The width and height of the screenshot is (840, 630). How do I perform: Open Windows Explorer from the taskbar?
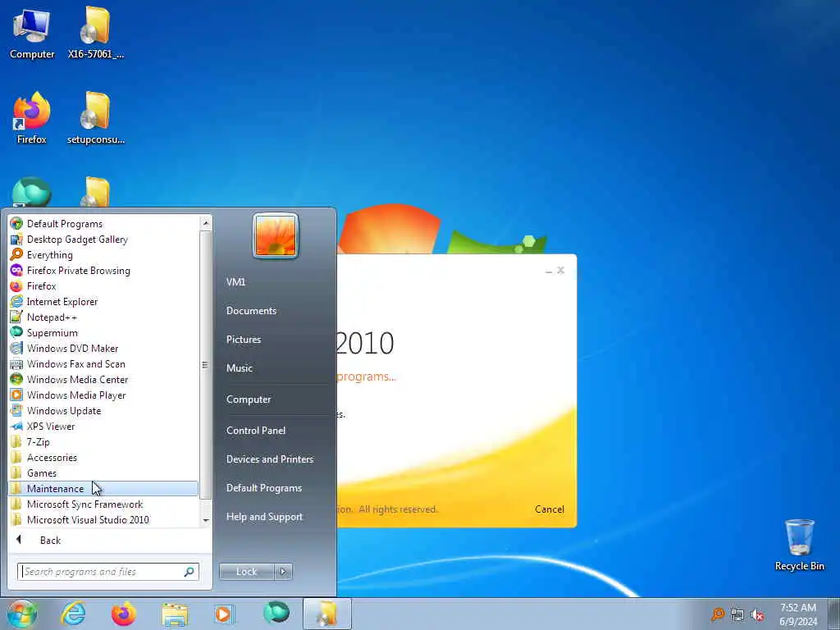[x=175, y=614]
